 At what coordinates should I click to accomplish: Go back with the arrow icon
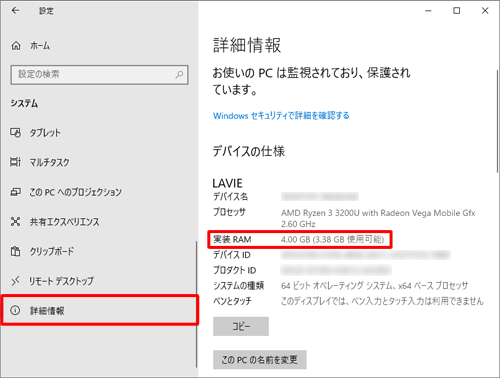point(15,11)
